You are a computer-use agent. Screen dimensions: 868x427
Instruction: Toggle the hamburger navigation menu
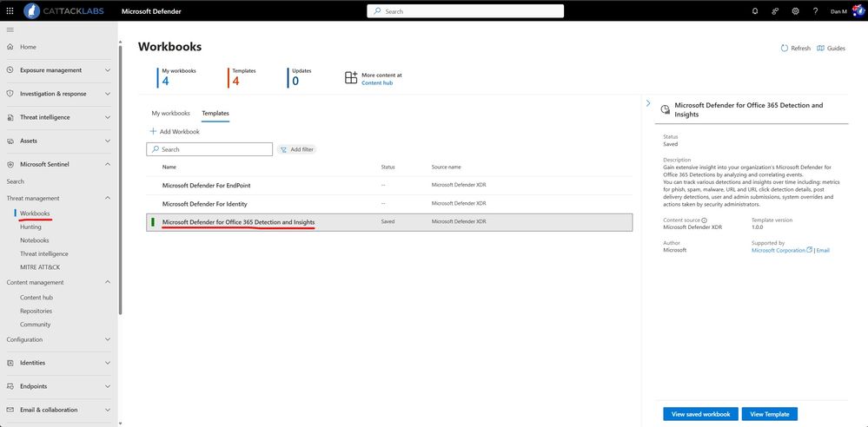point(10,30)
